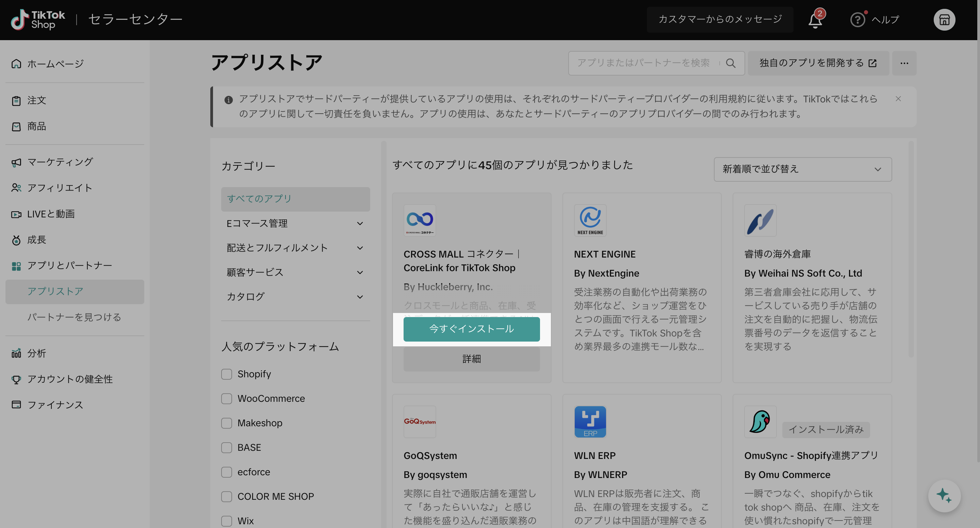Open the AI assistant sparkle button
Viewport: 980px width, 528px height.
944,496
